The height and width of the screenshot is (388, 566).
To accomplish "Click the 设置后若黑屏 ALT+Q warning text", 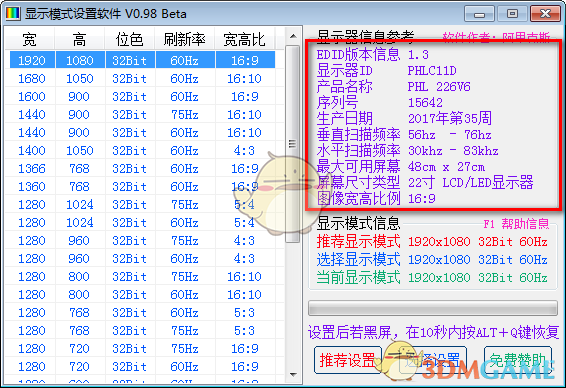I will [x=433, y=332].
